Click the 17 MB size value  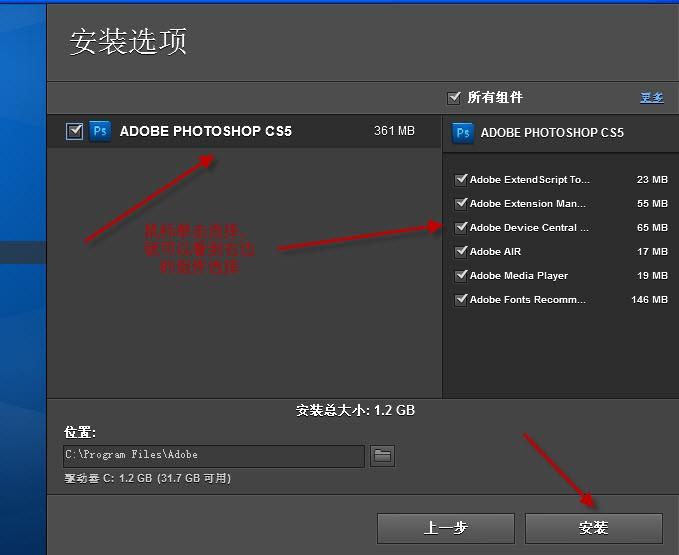652,252
